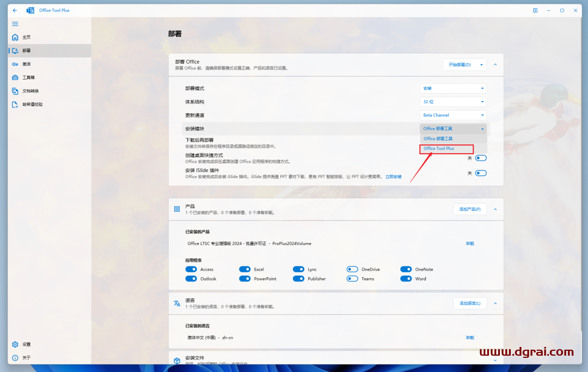This screenshot has width=588, height=372.
Task: Open the 开始部署 split-button arrow
Action: point(481,65)
